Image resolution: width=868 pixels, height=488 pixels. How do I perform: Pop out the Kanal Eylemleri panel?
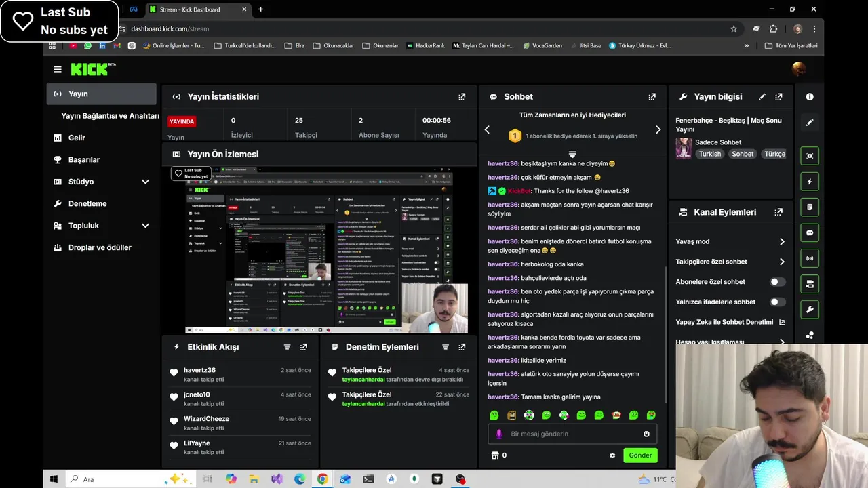tap(778, 212)
